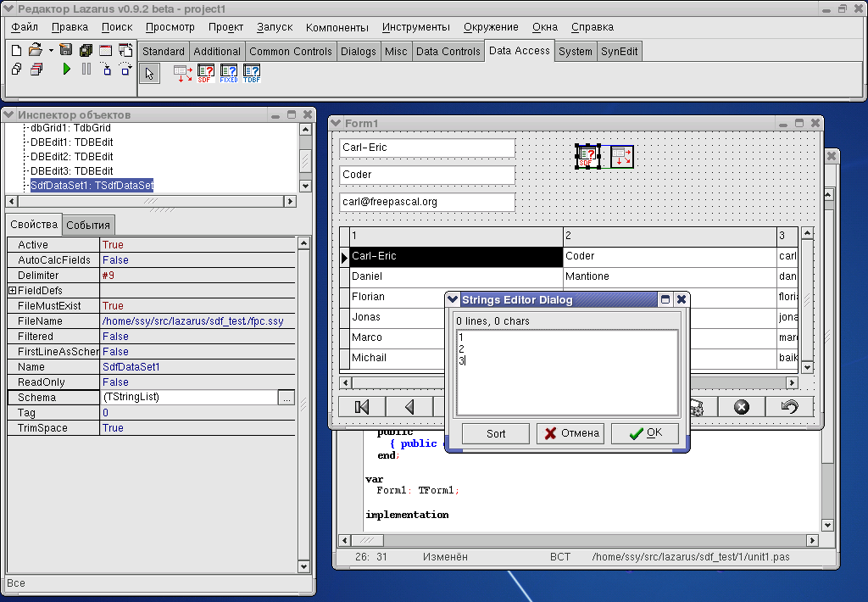Select the TDataSource palette component
Viewport: 868px width, 602px height.
coord(182,75)
